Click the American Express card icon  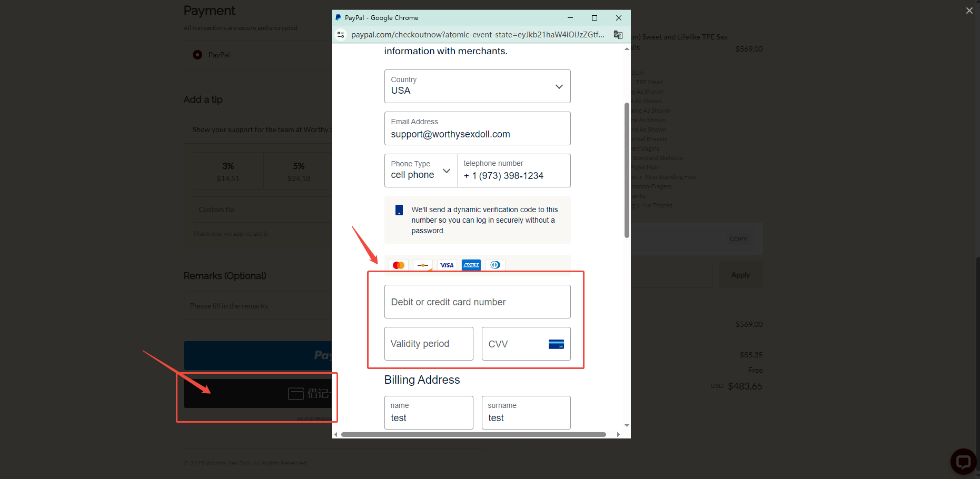point(471,265)
